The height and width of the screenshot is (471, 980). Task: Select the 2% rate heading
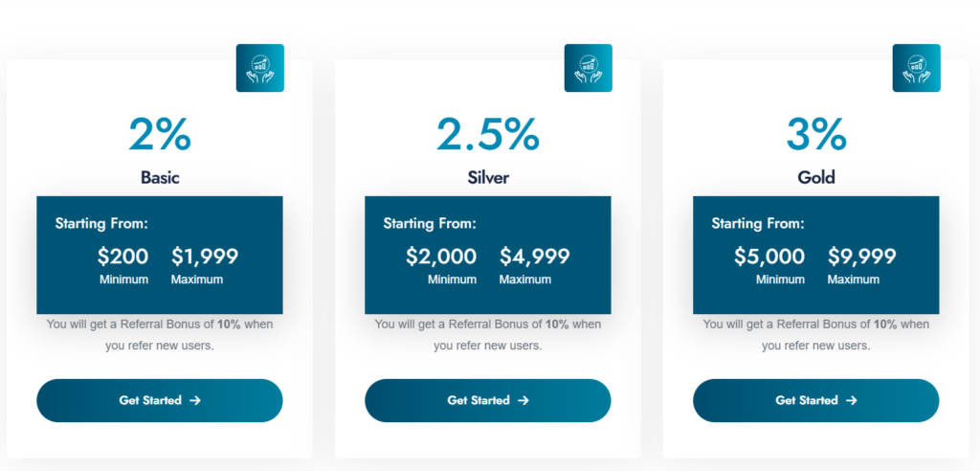[160, 135]
